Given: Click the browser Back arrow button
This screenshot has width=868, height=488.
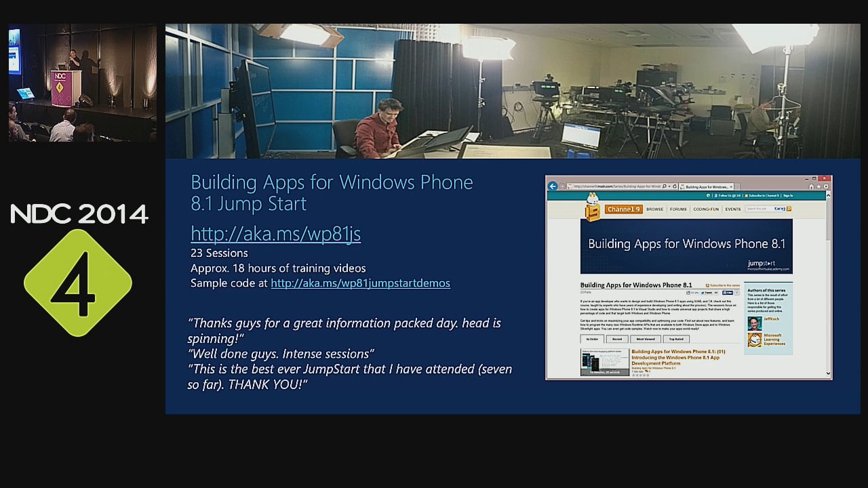Looking at the screenshot, I should tap(553, 186).
